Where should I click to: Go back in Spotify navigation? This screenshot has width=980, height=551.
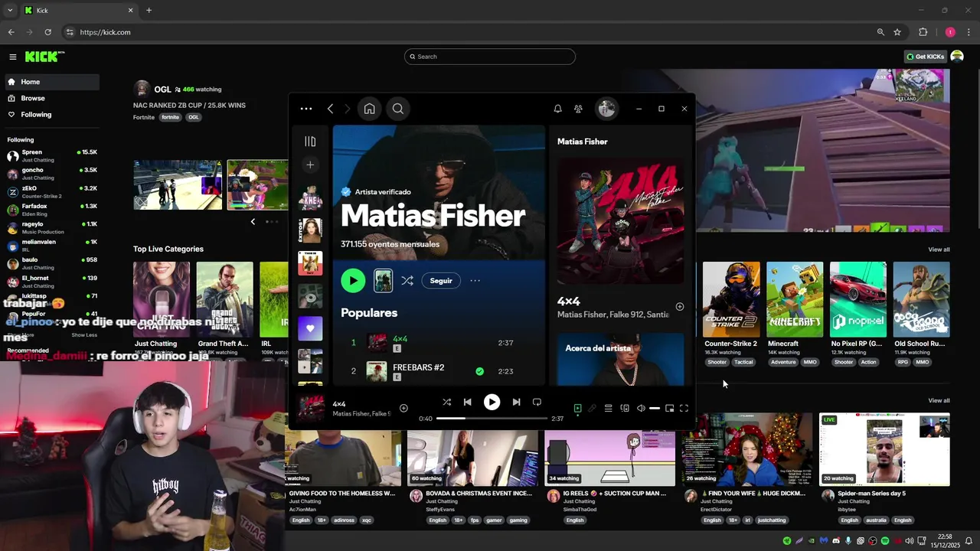tap(330, 109)
